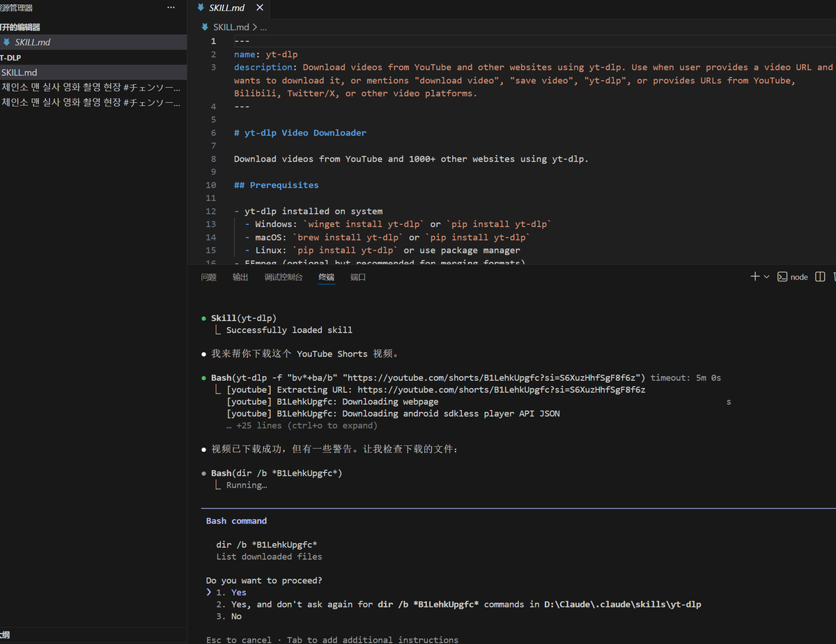Click the 'Bash command' prompt header
This screenshot has height=644, width=836.
pos(237,521)
